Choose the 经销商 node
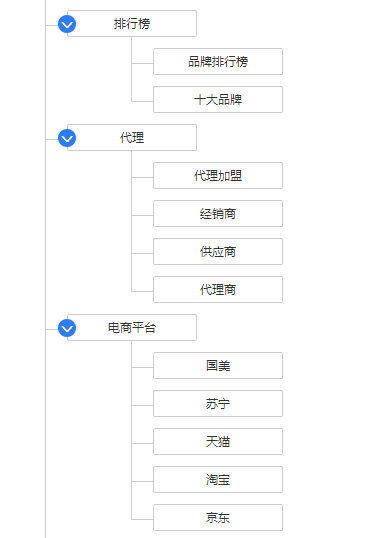The width and height of the screenshot is (374, 538). tap(218, 214)
